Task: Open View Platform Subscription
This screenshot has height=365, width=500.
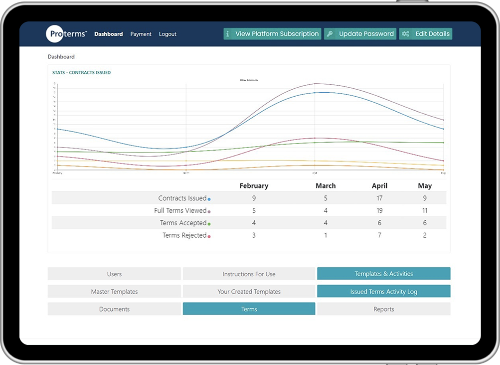Action: [x=272, y=34]
